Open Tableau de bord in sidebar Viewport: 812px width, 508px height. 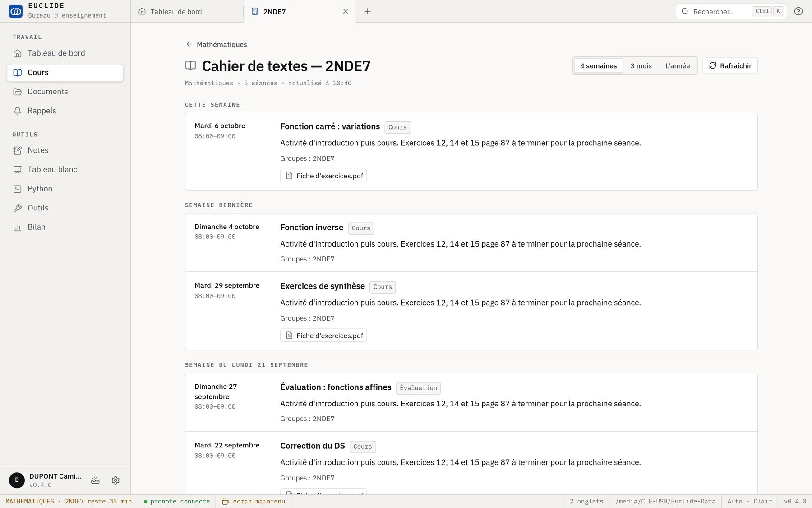click(65, 53)
